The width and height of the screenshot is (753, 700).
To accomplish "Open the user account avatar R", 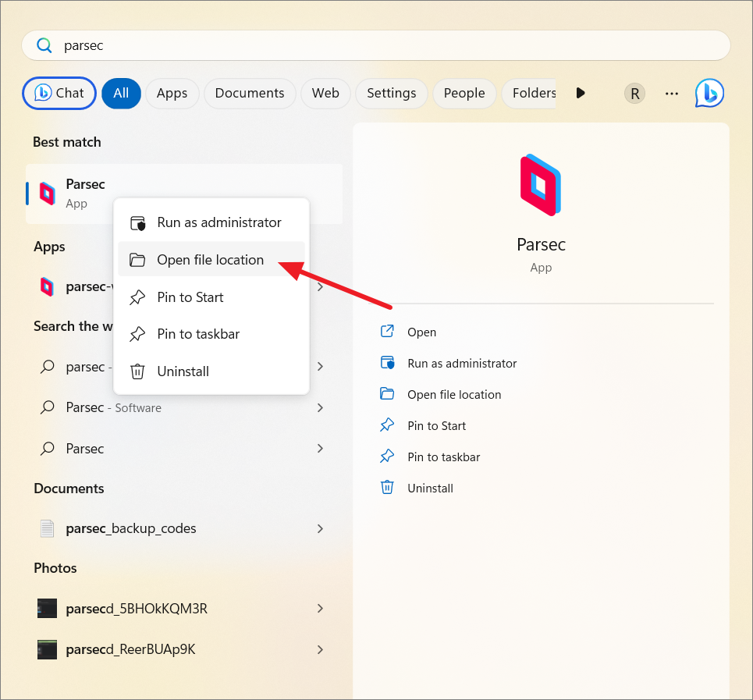I will point(634,94).
